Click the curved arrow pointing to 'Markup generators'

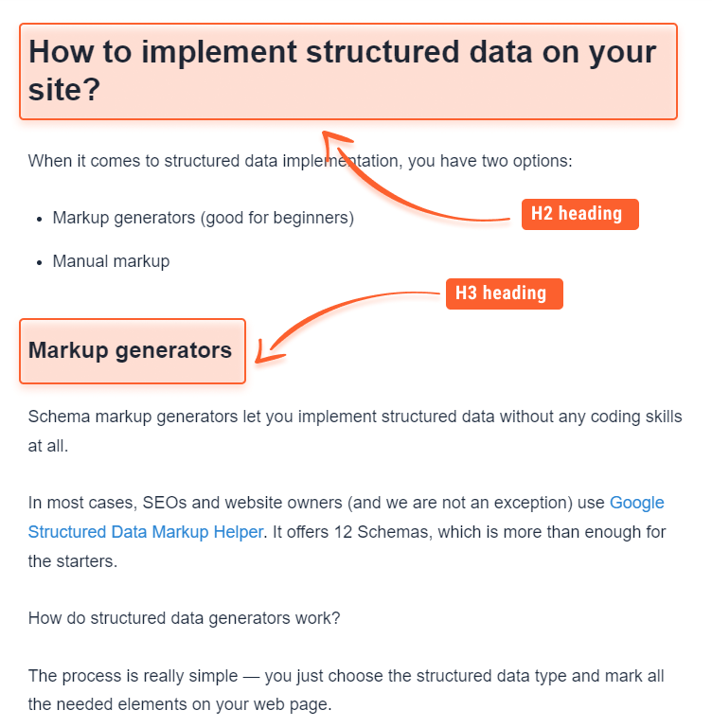pyautogui.click(x=346, y=327)
